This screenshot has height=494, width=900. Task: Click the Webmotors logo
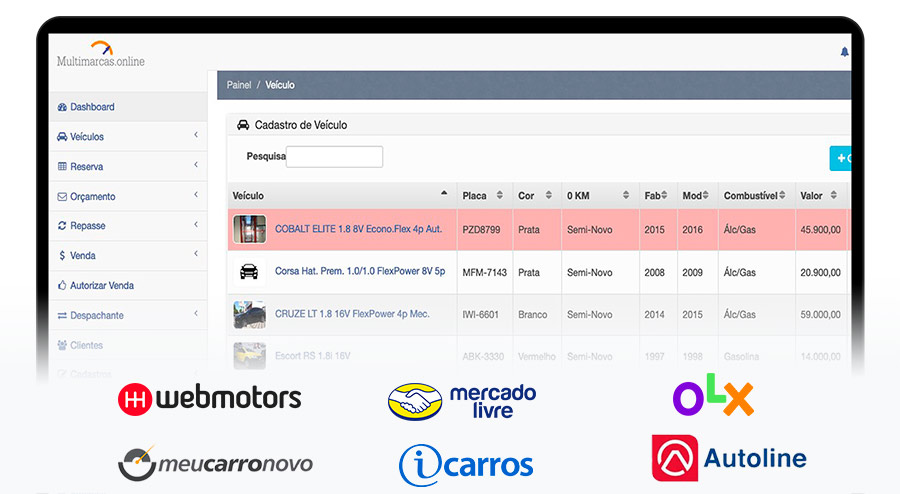(x=210, y=398)
